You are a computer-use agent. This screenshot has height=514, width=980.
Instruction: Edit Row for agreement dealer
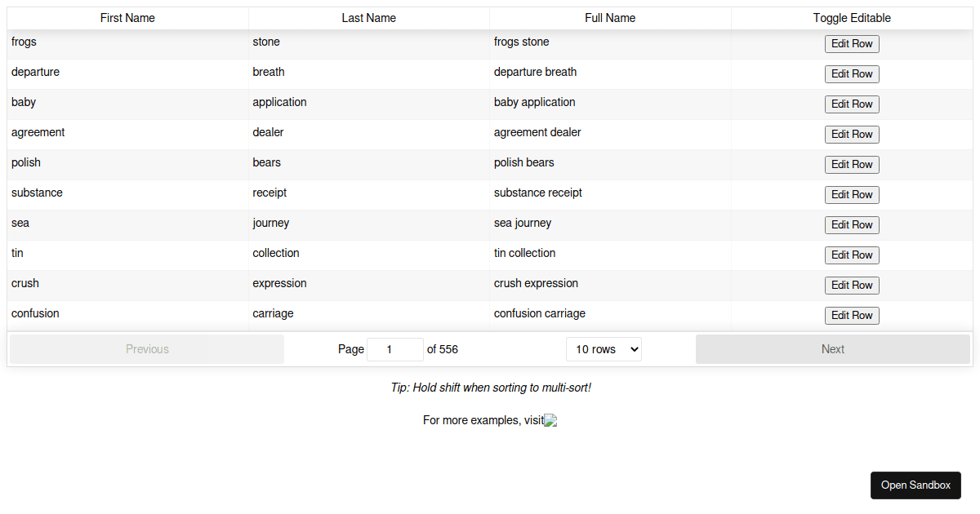(852, 134)
